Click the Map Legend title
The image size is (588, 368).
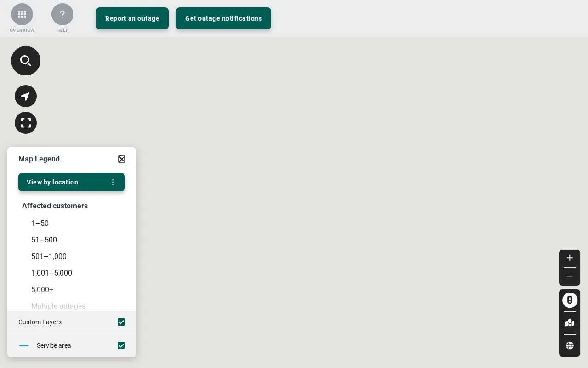pyautogui.click(x=39, y=159)
